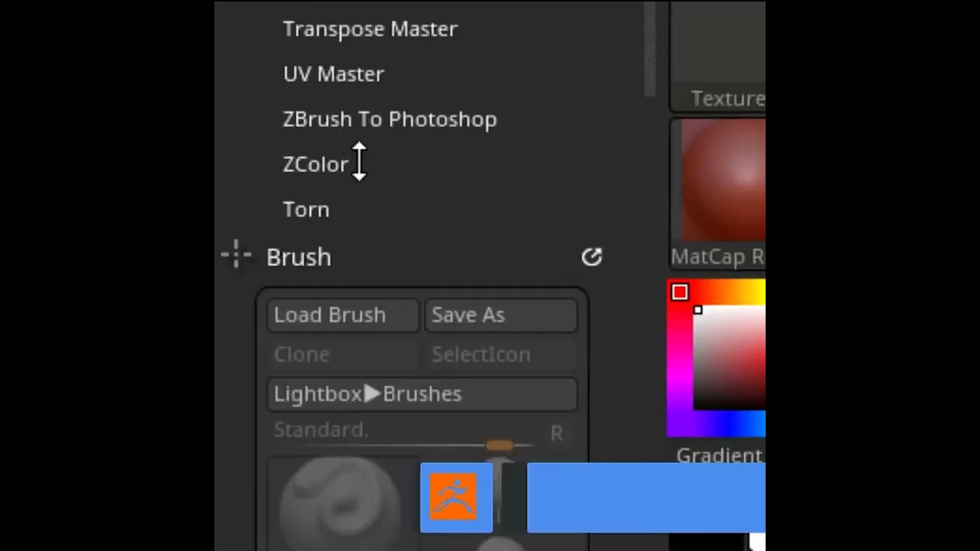Click the circular arrow icon in Brush header
This screenshot has width=980, height=551.
[591, 257]
